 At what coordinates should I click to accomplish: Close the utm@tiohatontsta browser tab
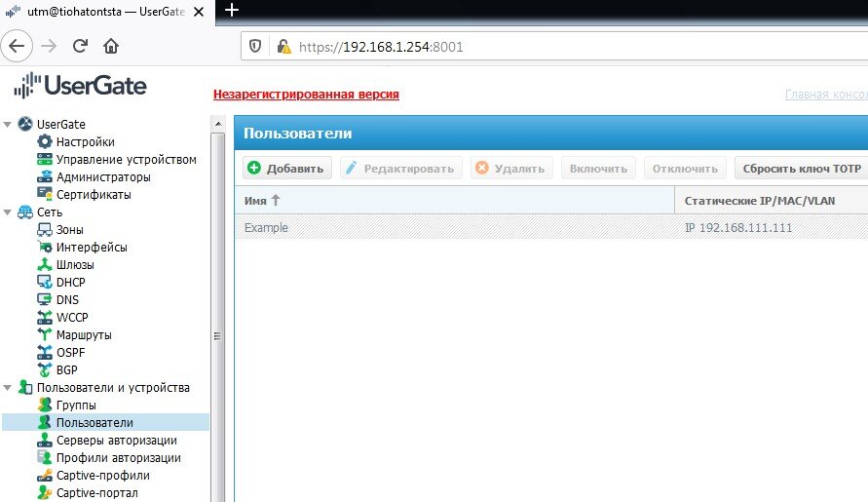coord(199,12)
